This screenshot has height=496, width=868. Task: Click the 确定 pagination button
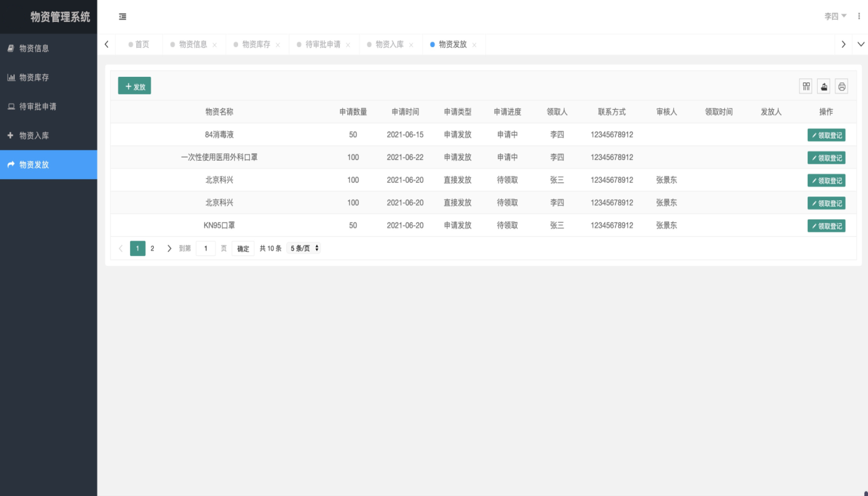[x=243, y=249]
